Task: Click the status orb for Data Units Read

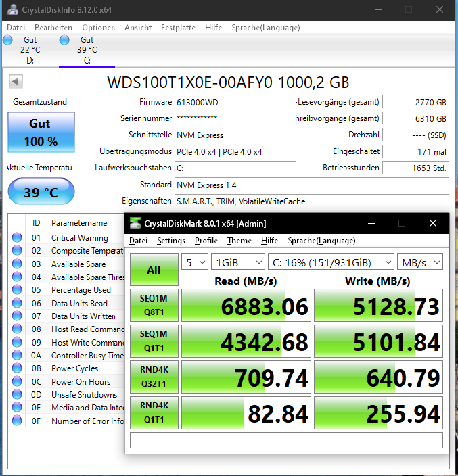Action: click(x=17, y=303)
